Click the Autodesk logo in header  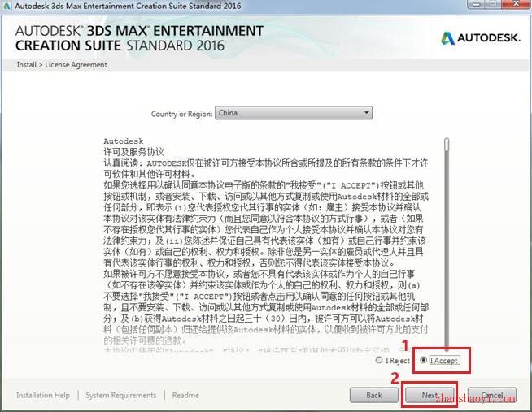point(481,38)
